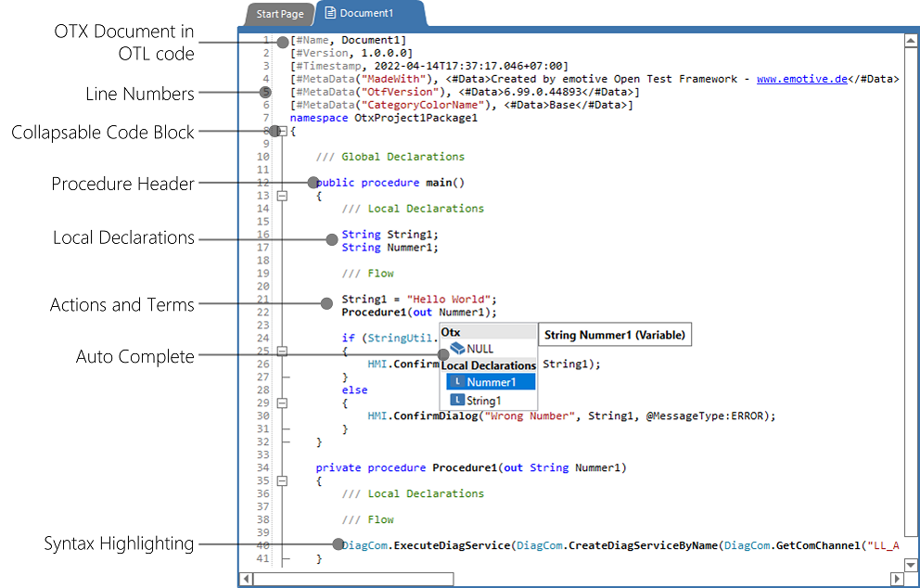Screen dimensions: 920x588
Task: Select the NULL entry icon in the autocomplete popup
Action: click(456, 348)
